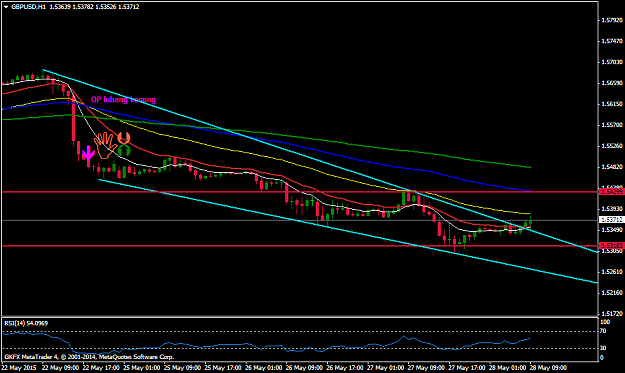Select the 1.53163 red price level tag
The height and width of the screenshot is (373, 625).
pos(611,246)
